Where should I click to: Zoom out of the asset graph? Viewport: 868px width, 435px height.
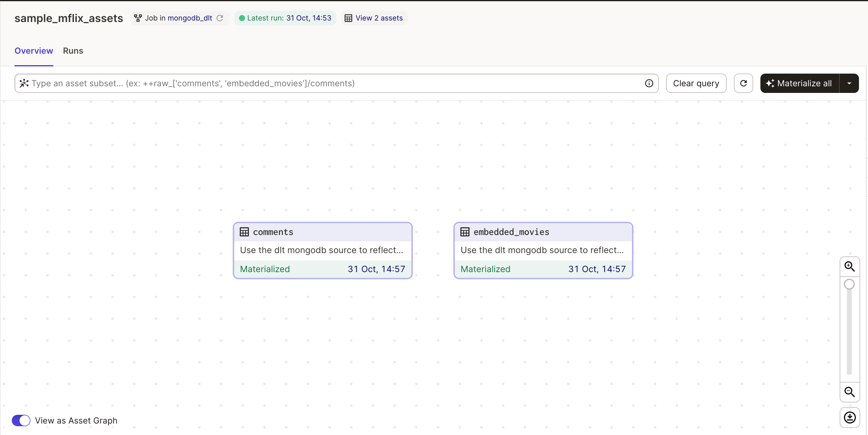click(850, 392)
